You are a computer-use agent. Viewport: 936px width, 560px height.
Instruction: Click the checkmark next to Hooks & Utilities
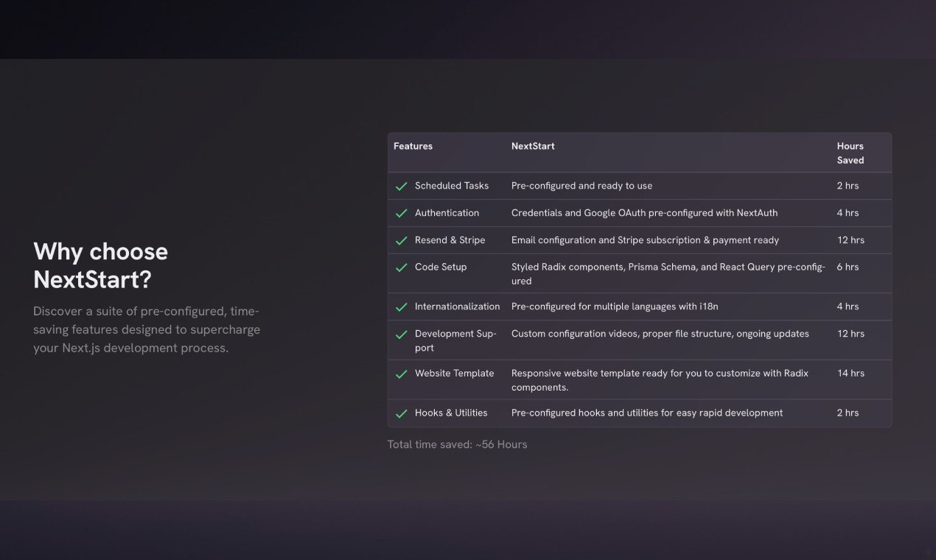click(402, 413)
